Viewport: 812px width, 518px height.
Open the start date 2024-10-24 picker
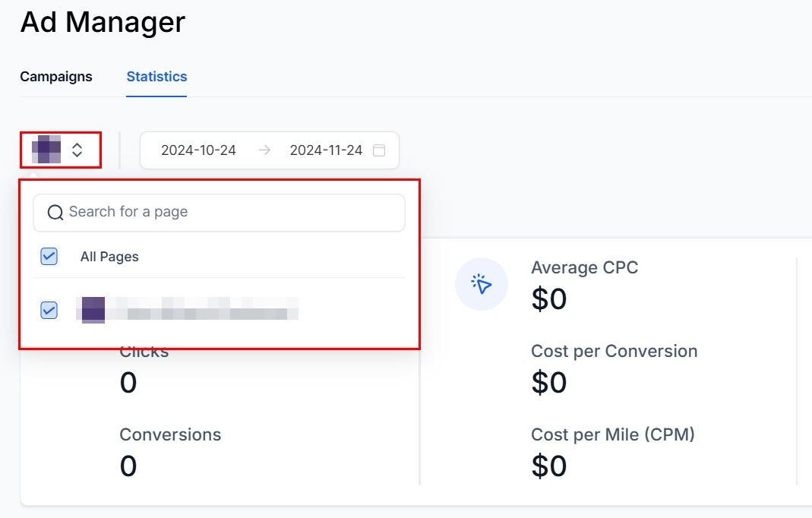click(198, 150)
